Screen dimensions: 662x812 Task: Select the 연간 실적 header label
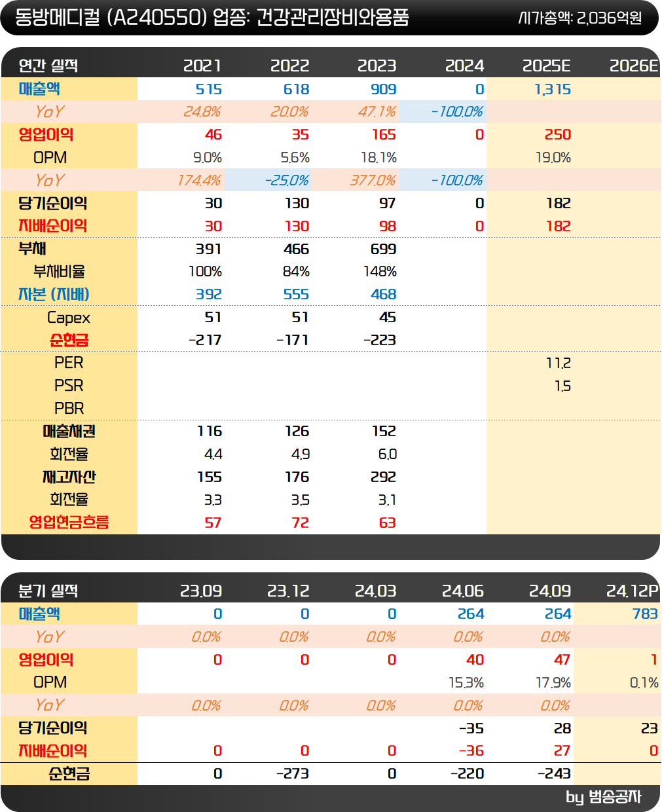click(x=48, y=65)
